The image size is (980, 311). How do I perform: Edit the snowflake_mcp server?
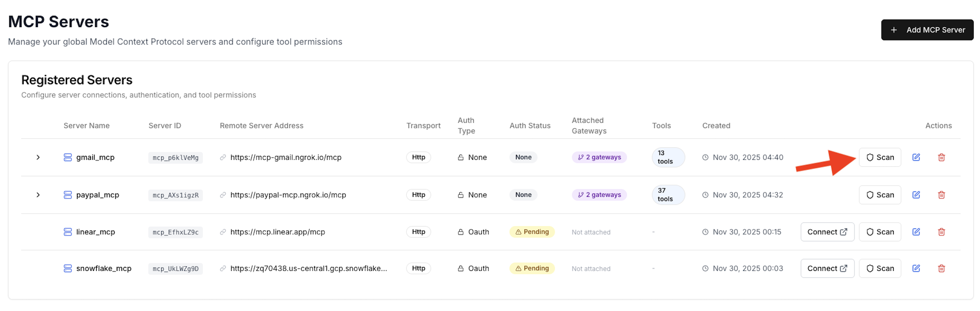pyautogui.click(x=916, y=268)
